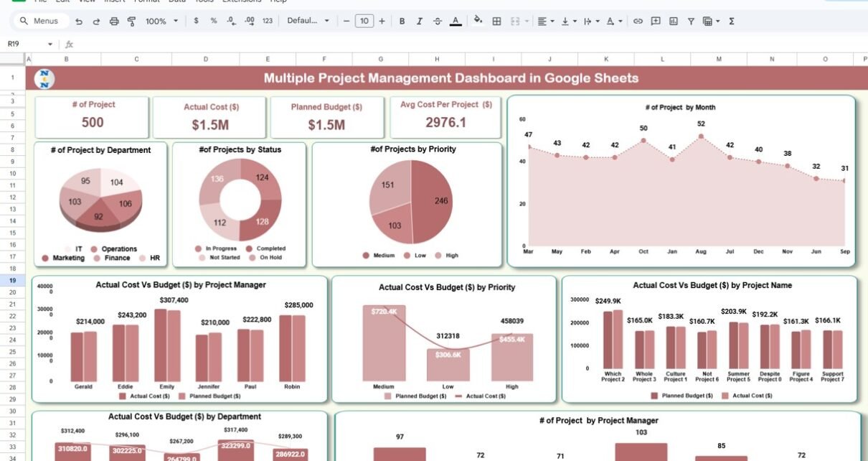This screenshot has width=868, height=461.
Task: Apply currency format with the $ icon
Action: click(196, 22)
